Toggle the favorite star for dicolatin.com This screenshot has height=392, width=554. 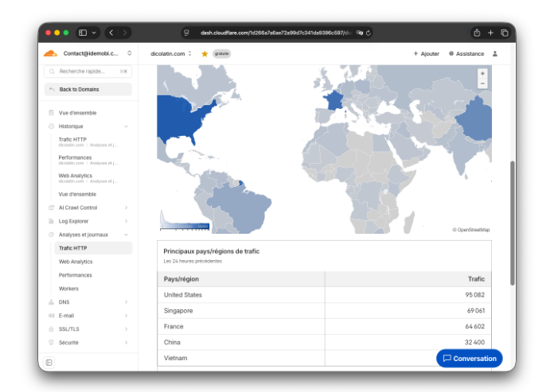click(205, 53)
